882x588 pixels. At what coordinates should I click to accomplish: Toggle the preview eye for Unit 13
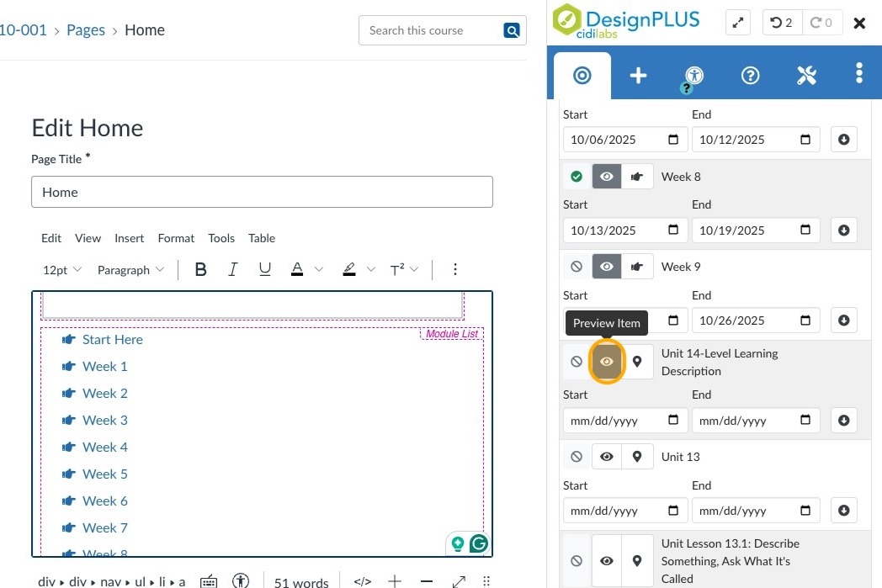click(x=607, y=457)
